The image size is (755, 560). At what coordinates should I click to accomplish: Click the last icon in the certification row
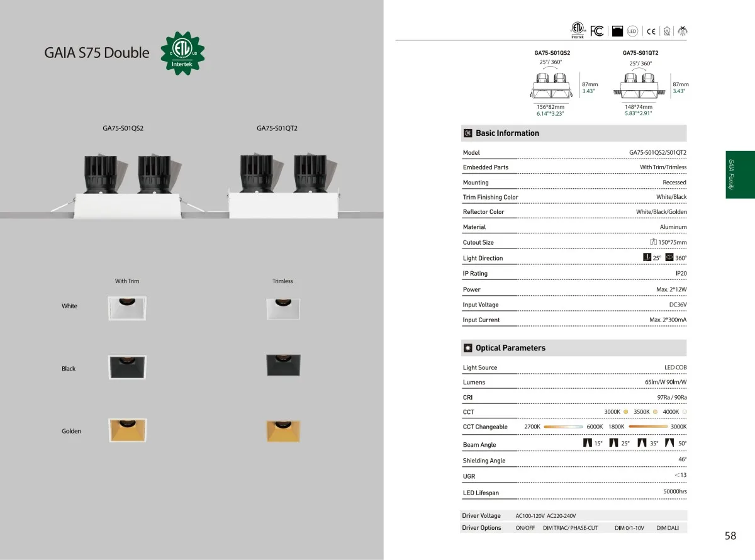click(x=683, y=31)
